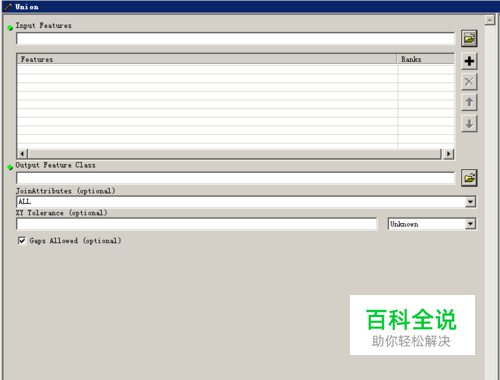500x380 pixels.
Task: Toggle the Gaps Allowed checkbox
Action: coord(22,240)
